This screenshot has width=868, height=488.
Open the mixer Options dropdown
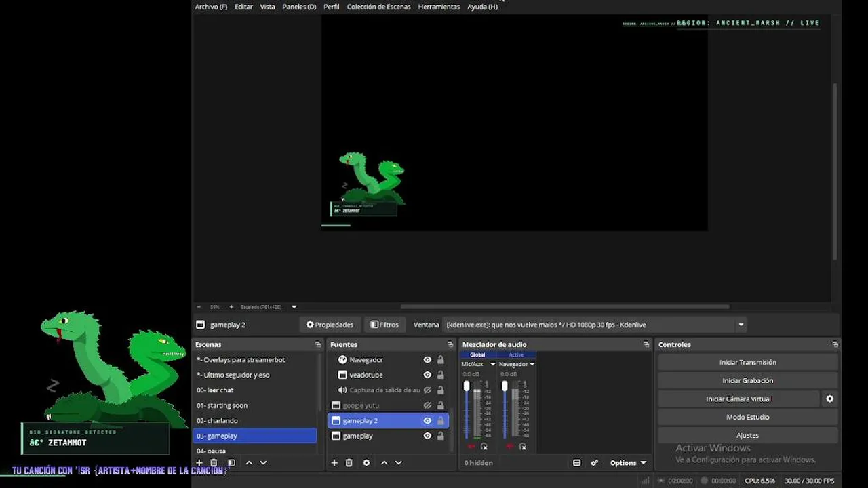point(628,463)
